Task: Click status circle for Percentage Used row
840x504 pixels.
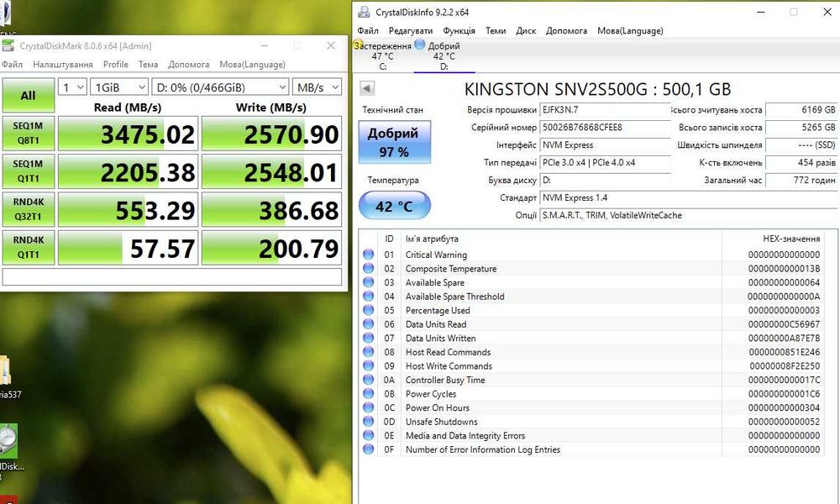Action: (x=368, y=310)
